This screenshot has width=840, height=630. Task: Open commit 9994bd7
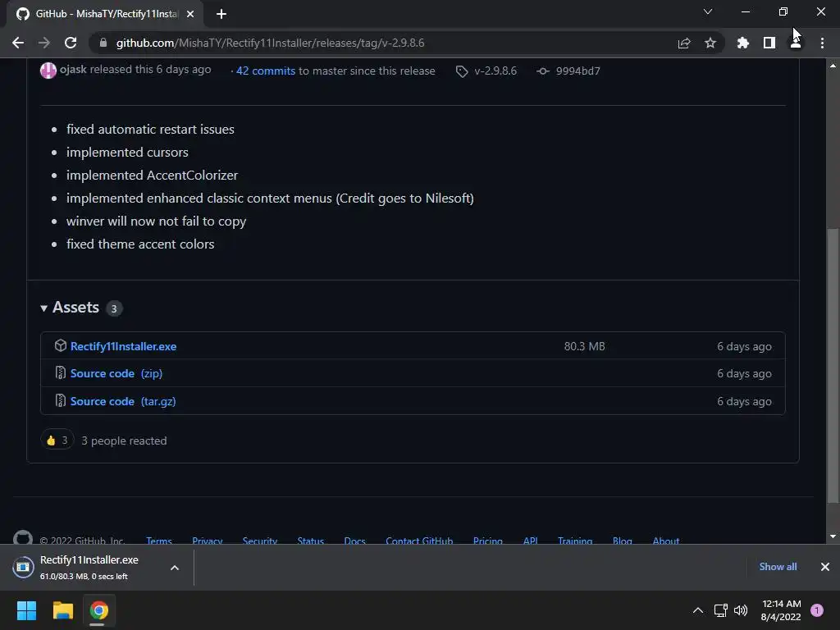577,71
